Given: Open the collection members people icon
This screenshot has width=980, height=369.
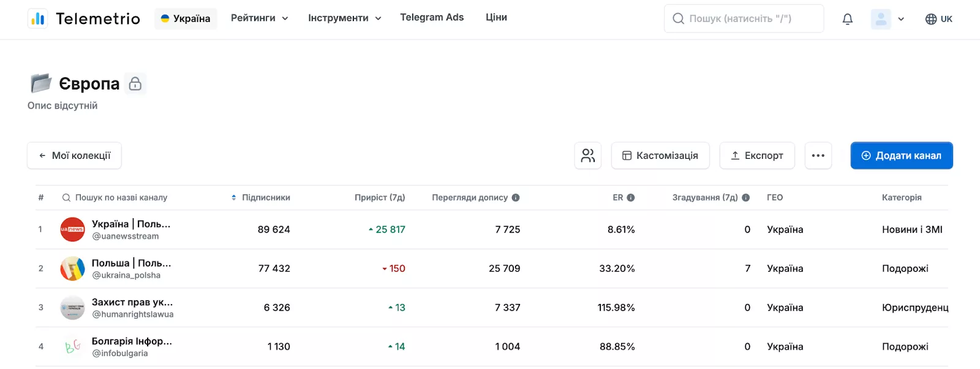Looking at the screenshot, I should tap(588, 156).
